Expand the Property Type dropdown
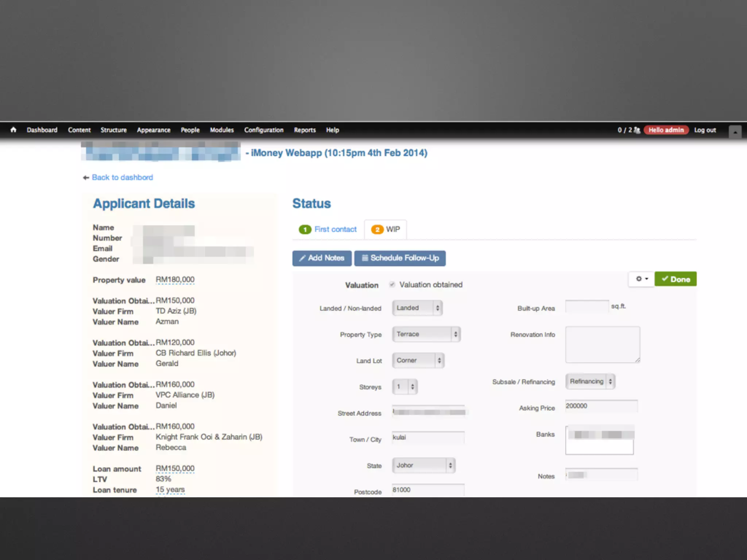The width and height of the screenshot is (747, 560). (426, 334)
